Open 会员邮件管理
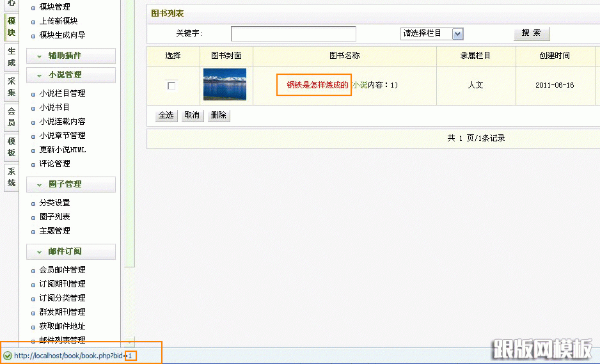 coord(62,270)
